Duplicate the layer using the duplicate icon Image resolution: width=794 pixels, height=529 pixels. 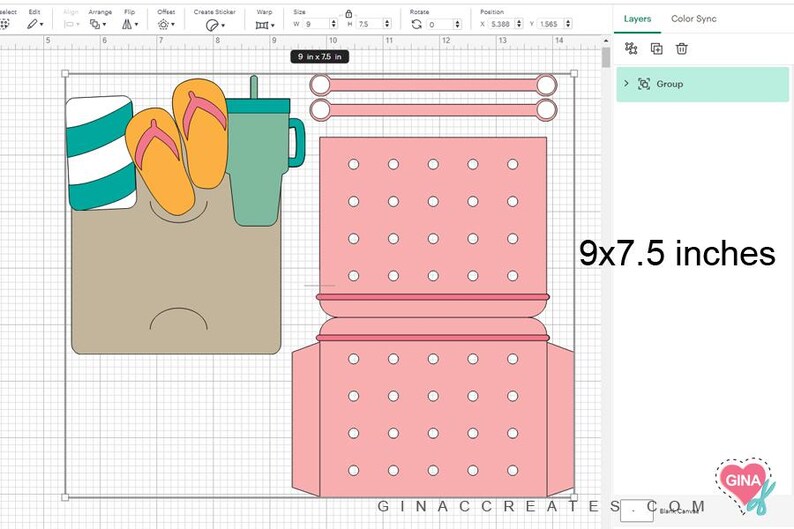[x=656, y=49]
